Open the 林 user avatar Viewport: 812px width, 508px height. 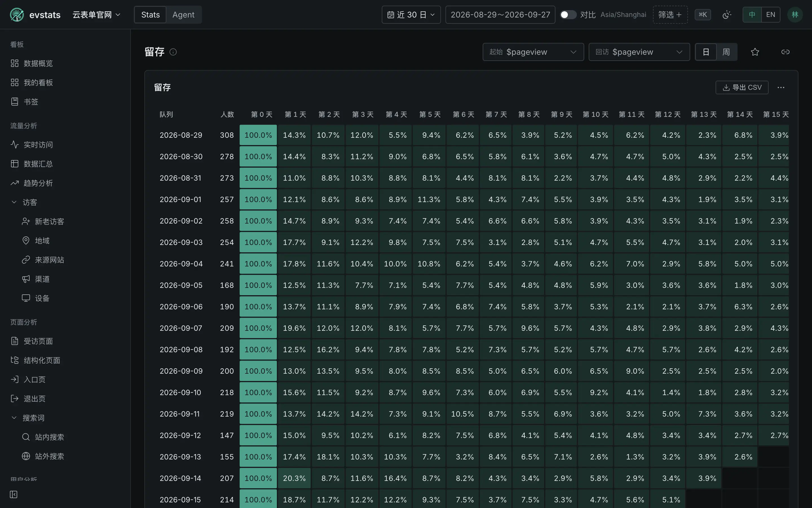click(x=795, y=15)
